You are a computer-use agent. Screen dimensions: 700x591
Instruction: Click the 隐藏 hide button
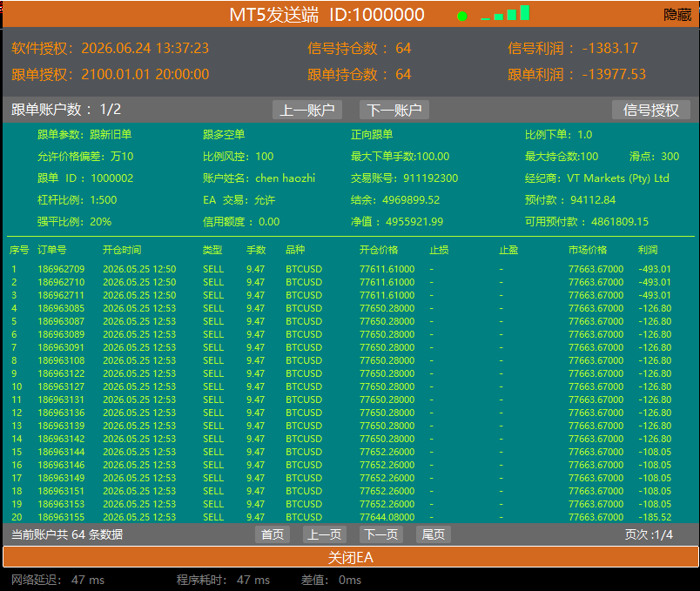(677, 15)
